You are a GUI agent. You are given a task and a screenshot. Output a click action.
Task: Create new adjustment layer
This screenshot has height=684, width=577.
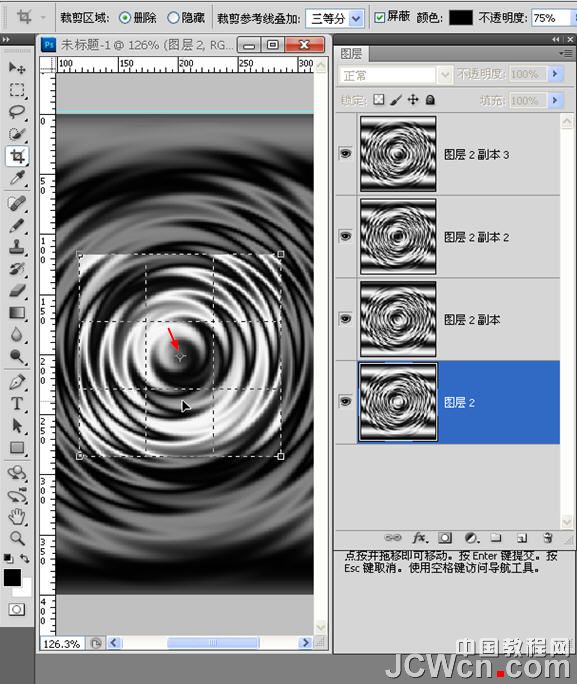(471, 538)
